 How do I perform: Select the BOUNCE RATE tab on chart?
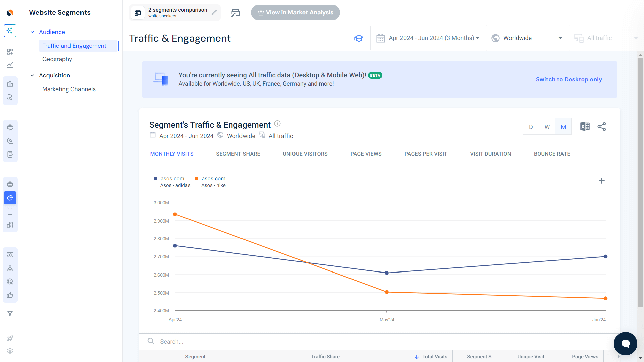pyautogui.click(x=552, y=154)
